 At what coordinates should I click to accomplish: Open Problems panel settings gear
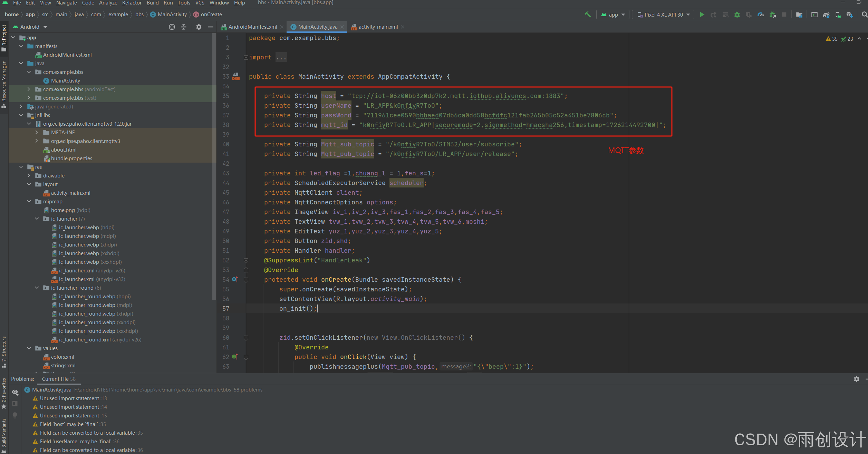coord(857,379)
